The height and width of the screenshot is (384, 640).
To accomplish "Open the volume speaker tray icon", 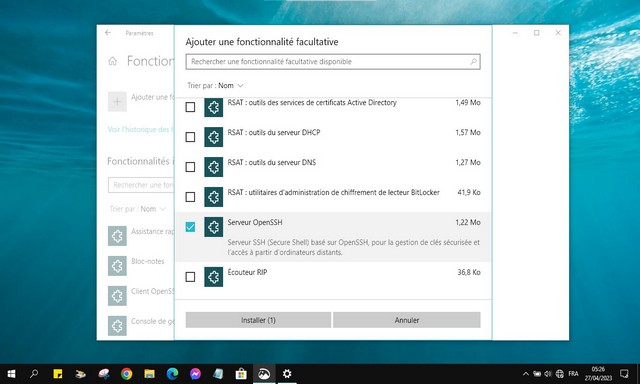I will (548, 373).
